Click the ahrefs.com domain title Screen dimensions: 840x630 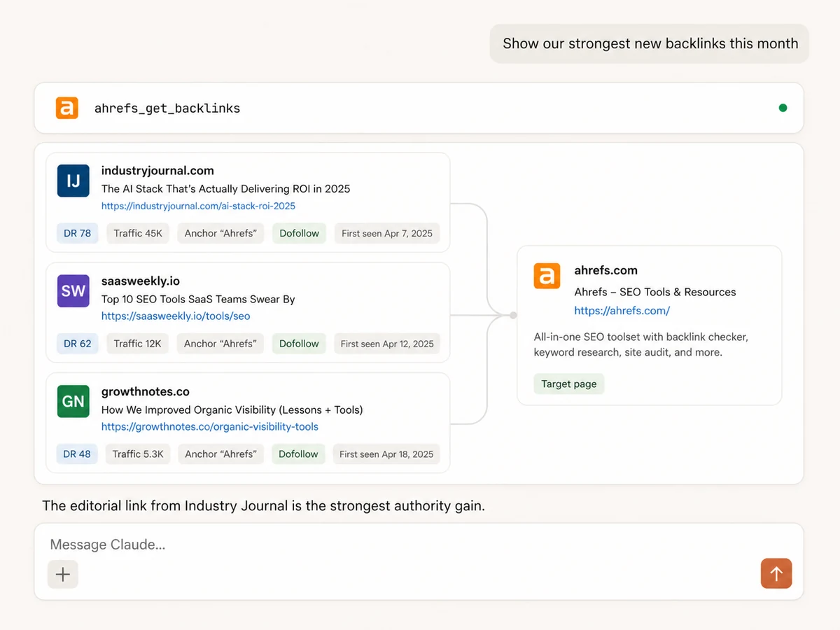click(606, 270)
